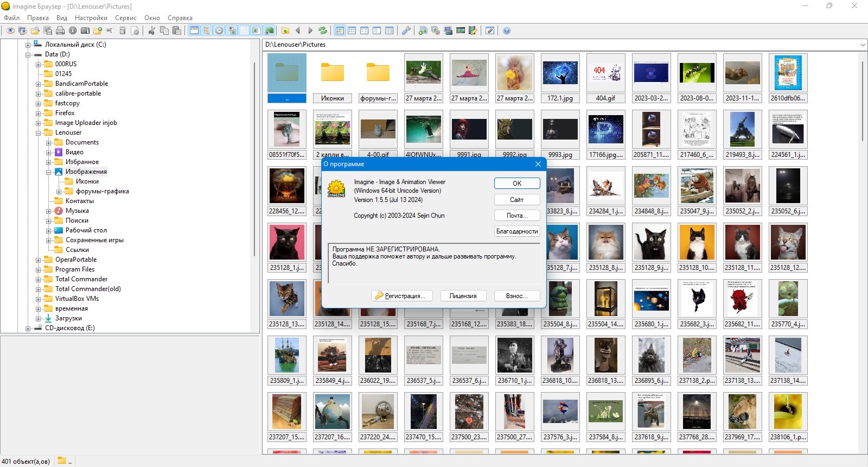
Task: Click the eye-shaped View icon in toolbar
Action: (10, 30)
